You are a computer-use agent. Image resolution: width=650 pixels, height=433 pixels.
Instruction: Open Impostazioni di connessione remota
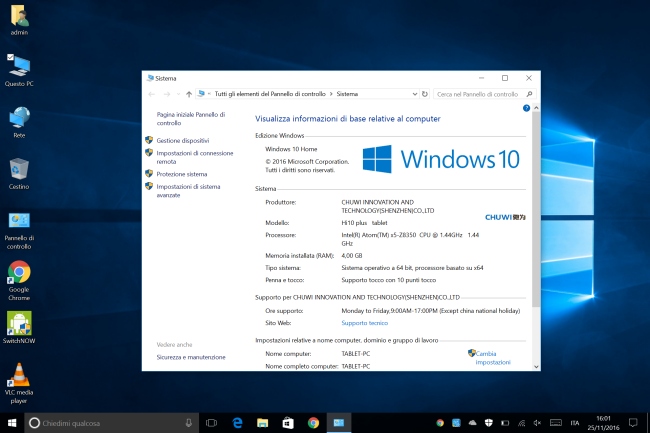(195, 157)
